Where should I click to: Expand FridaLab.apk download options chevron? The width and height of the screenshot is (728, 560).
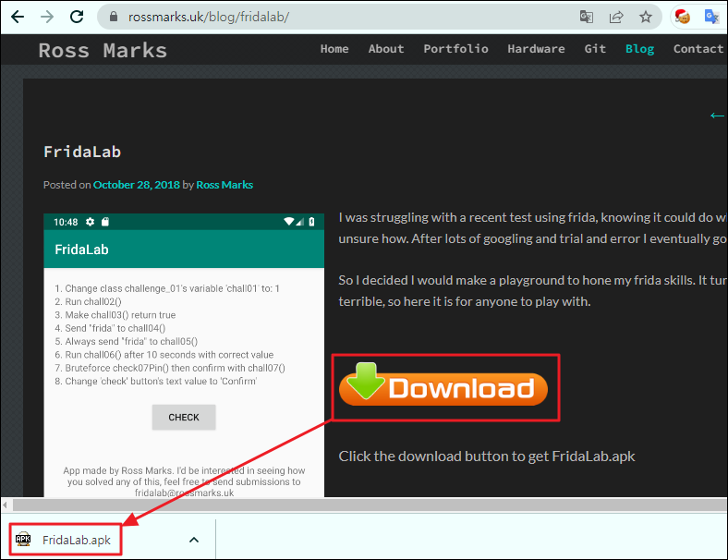point(194,540)
